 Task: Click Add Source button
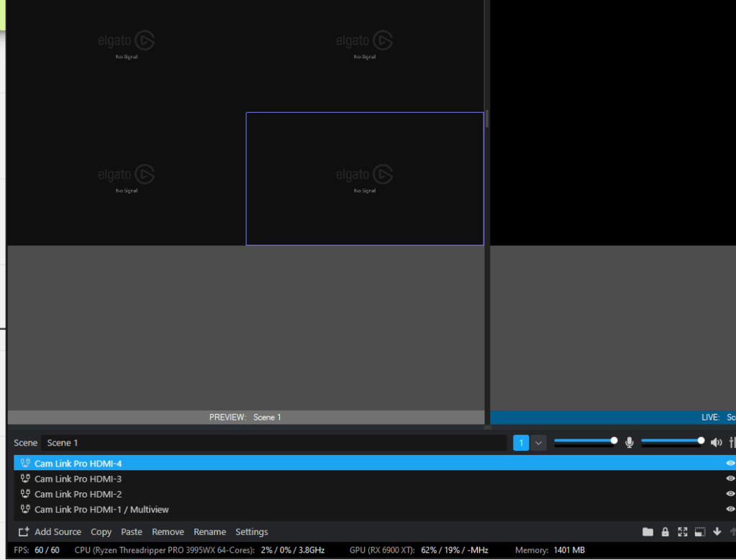click(x=50, y=532)
